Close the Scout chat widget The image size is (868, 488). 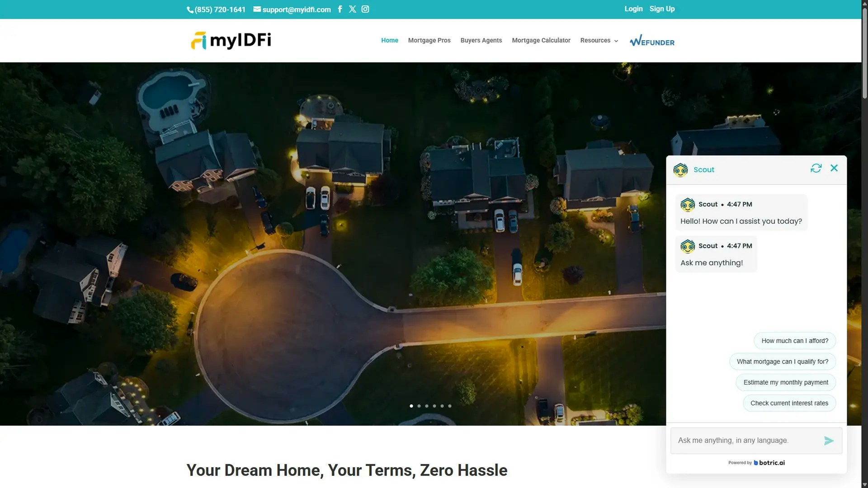(x=834, y=168)
